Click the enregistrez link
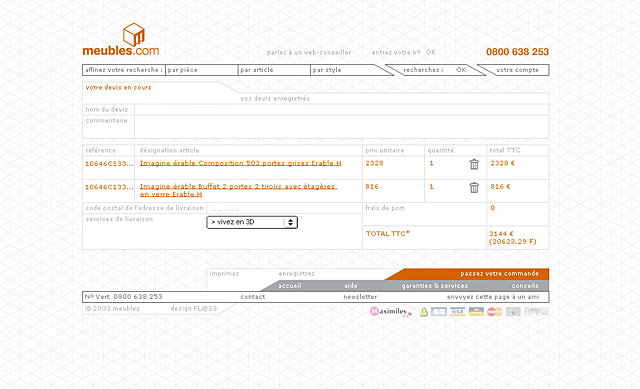Image resolution: width=640 pixels, height=389 pixels. click(x=297, y=273)
